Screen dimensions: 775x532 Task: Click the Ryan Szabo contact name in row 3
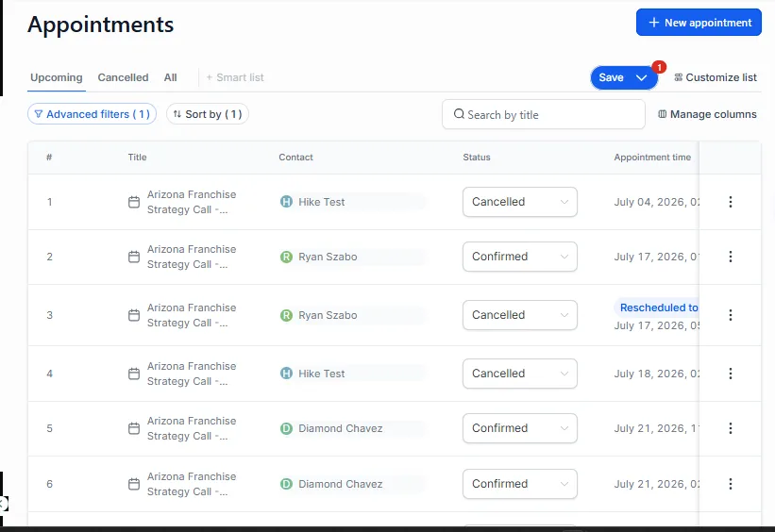point(328,315)
